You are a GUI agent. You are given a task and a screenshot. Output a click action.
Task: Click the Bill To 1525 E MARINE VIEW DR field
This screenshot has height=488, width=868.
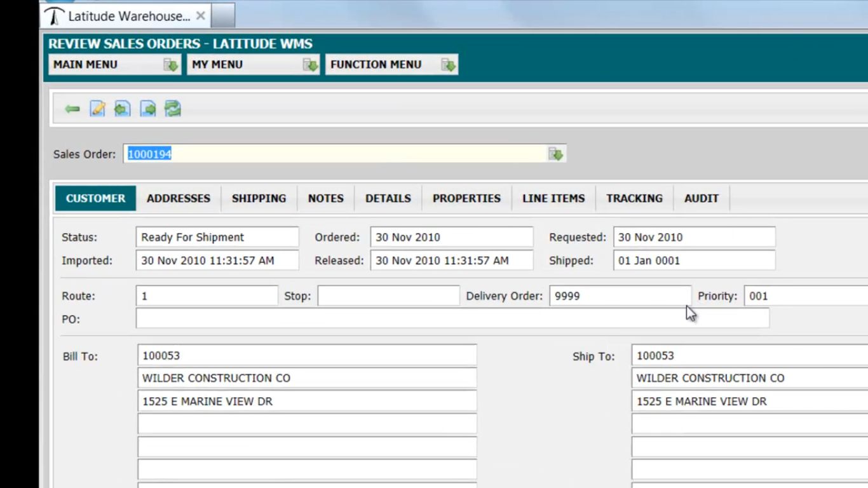pyautogui.click(x=308, y=402)
